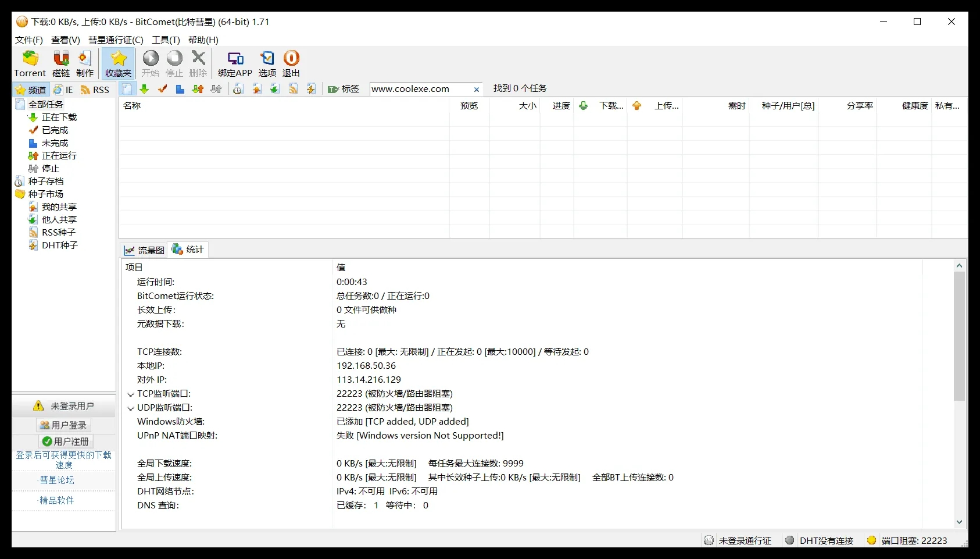Click the statistics panel scroll down arrow
Image resolution: width=980 pixels, height=559 pixels.
[x=959, y=522]
